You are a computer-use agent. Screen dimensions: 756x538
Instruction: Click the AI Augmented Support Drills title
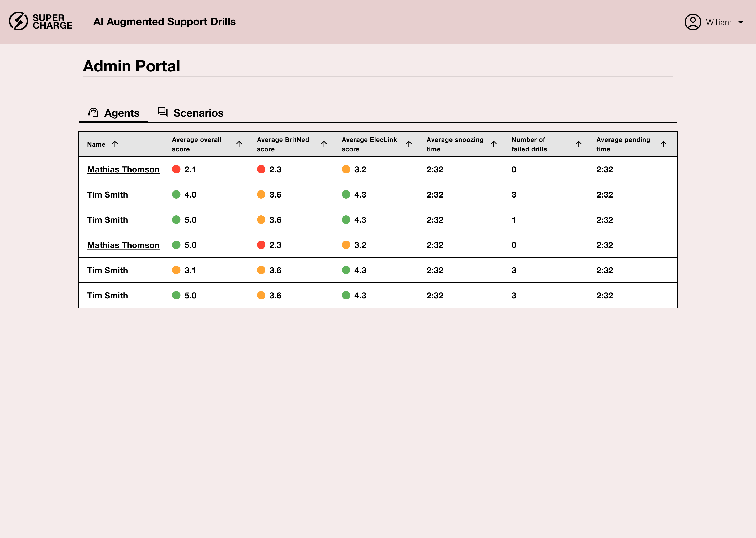click(x=165, y=22)
